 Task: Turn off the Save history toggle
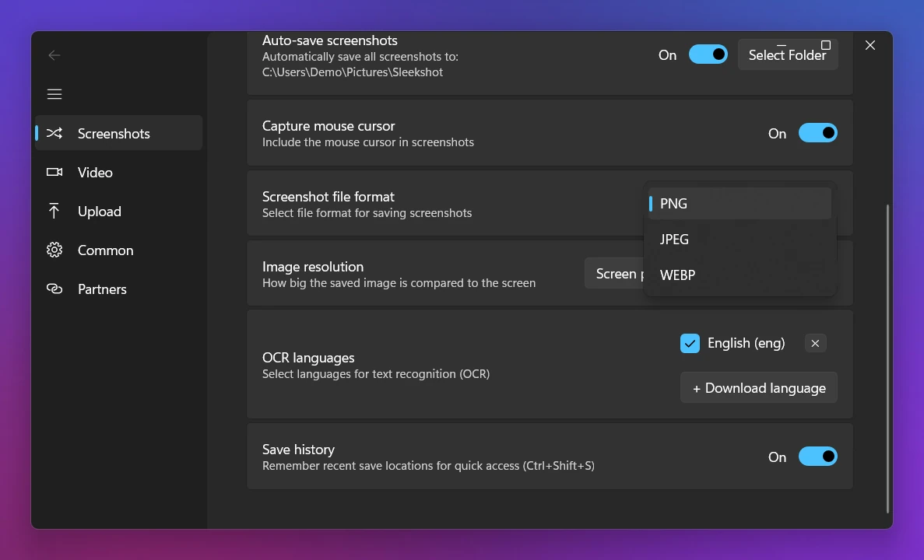click(x=817, y=457)
